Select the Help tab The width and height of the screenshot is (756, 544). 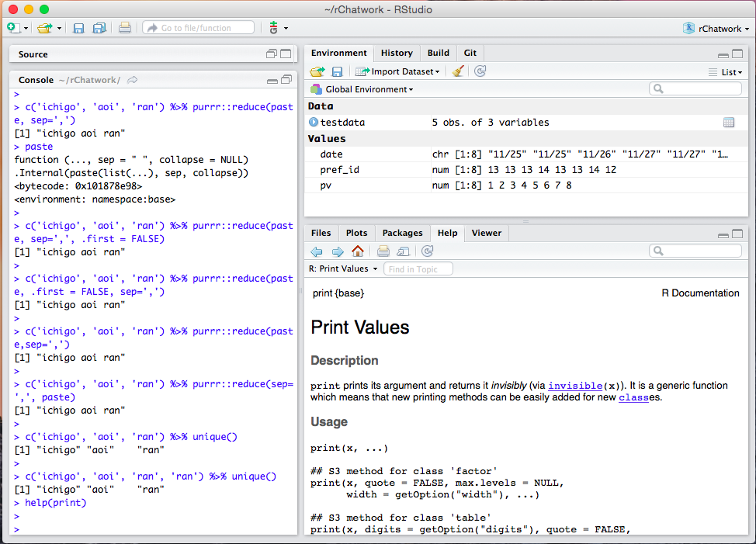click(x=447, y=234)
